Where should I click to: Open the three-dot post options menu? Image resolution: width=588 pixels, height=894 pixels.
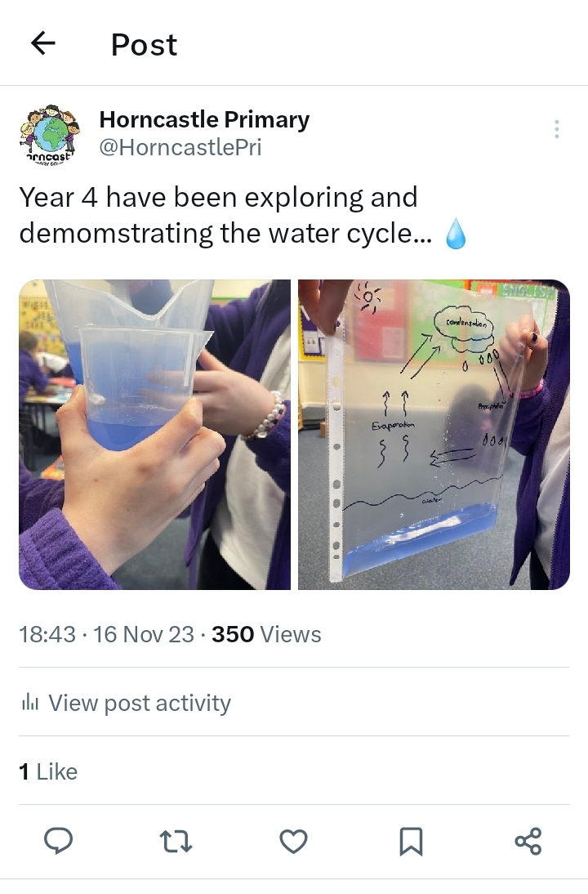pyautogui.click(x=557, y=129)
